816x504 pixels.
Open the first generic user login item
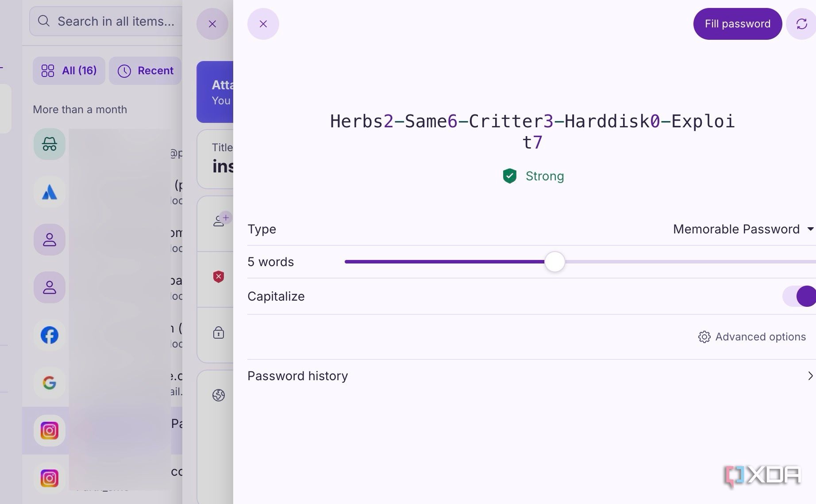50,240
